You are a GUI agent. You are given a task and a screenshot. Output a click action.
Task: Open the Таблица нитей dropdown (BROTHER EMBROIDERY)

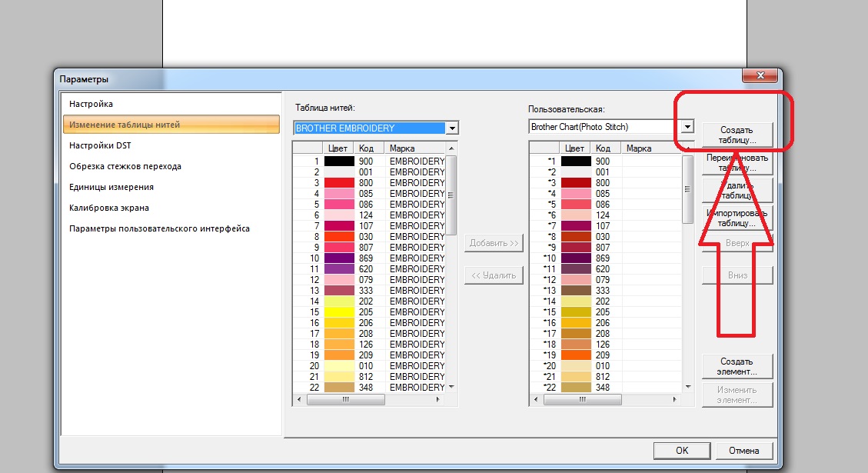(x=452, y=128)
